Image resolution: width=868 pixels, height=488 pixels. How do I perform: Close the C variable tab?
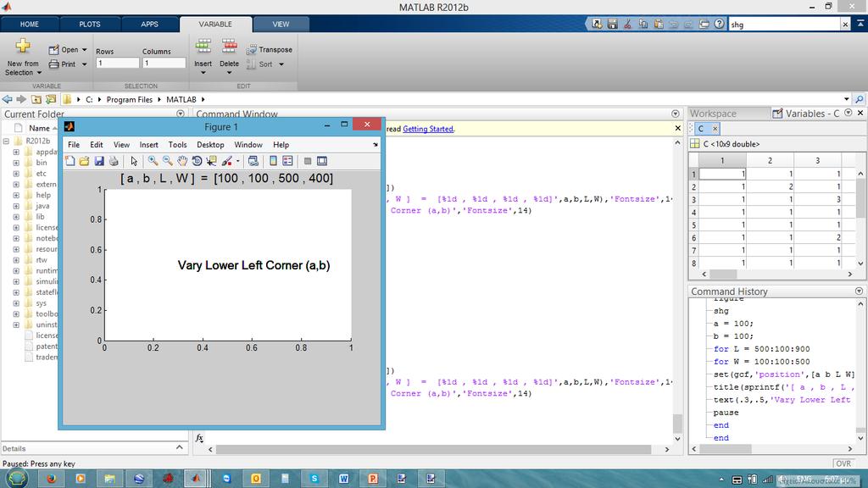click(715, 129)
